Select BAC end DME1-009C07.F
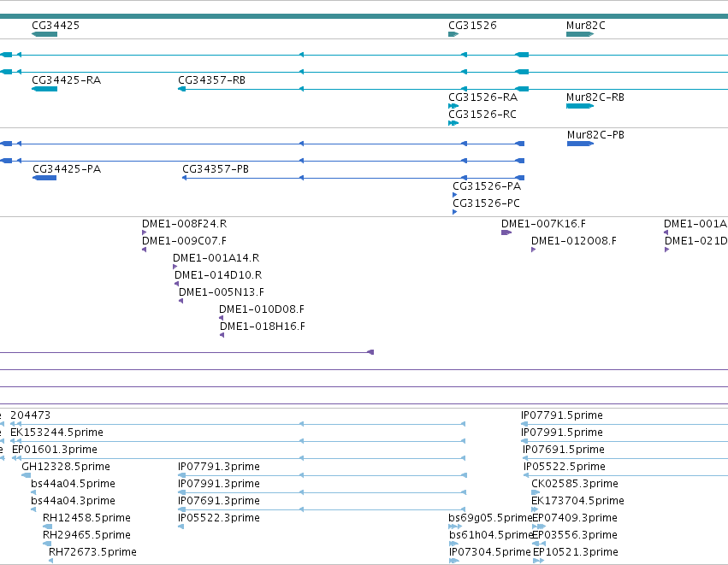 [x=184, y=241]
